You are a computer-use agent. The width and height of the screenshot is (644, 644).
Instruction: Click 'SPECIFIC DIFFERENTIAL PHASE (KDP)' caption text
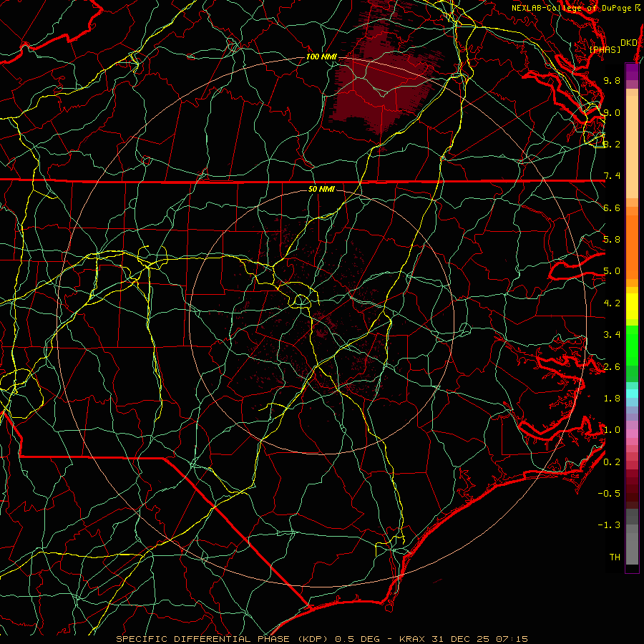click(x=222, y=639)
